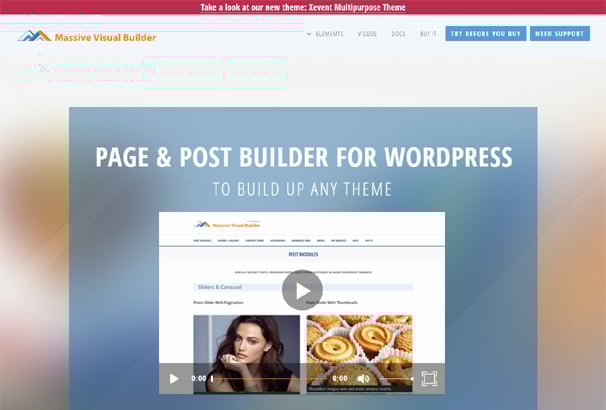The height and width of the screenshot is (410, 606).
Task: Click the woman portrait slider thumbnail
Action: 247,354
